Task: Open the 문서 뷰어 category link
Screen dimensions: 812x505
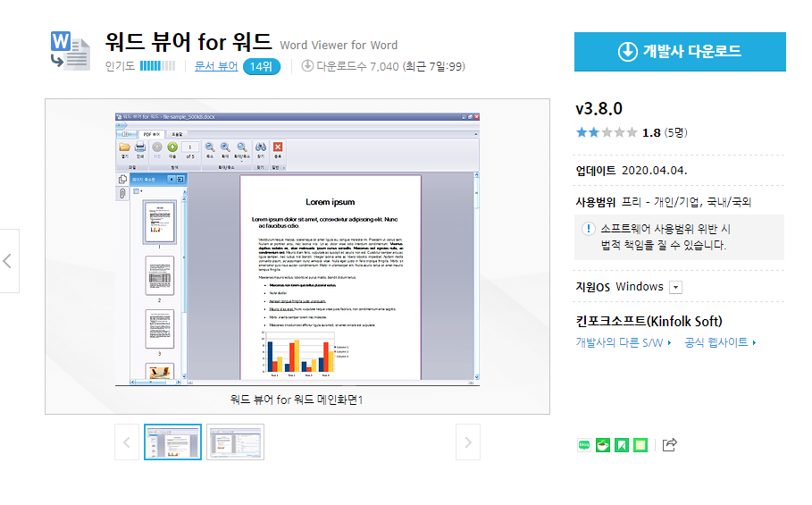Action: coord(216,66)
